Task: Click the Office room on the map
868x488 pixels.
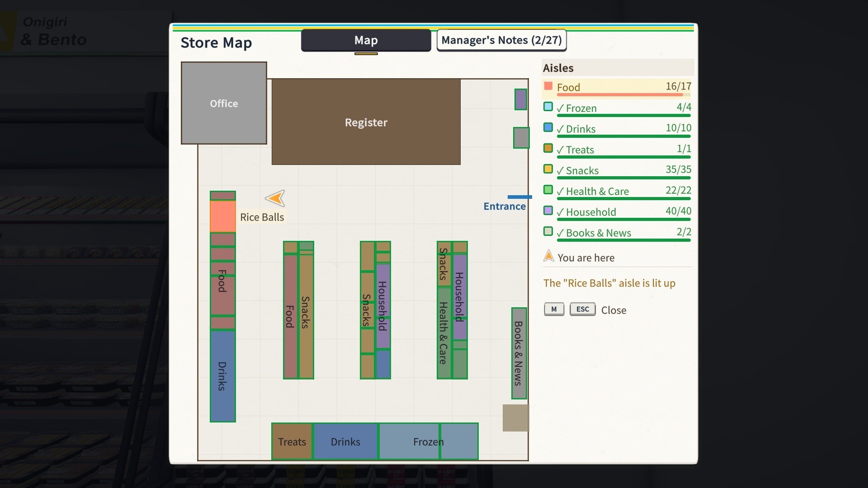Action: 224,103
